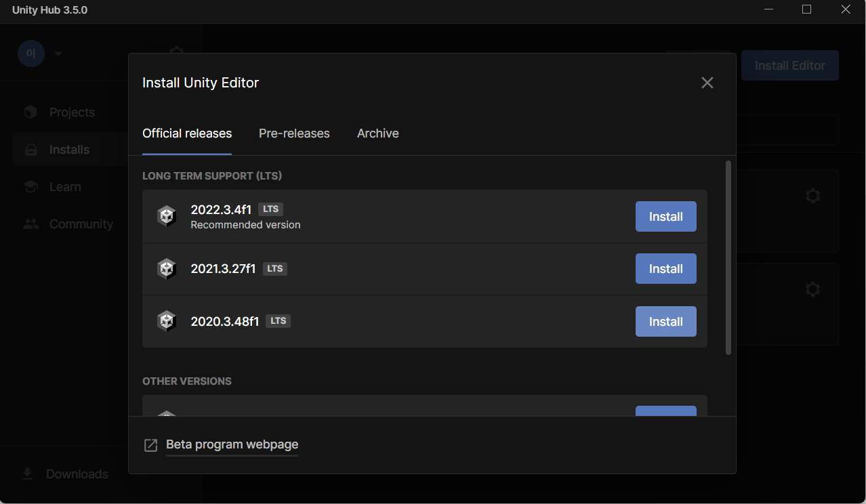The height and width of the screenshot is (504, 866).
Task: Click the 2020.3.48f1 version text
Action: coord(225,321)
